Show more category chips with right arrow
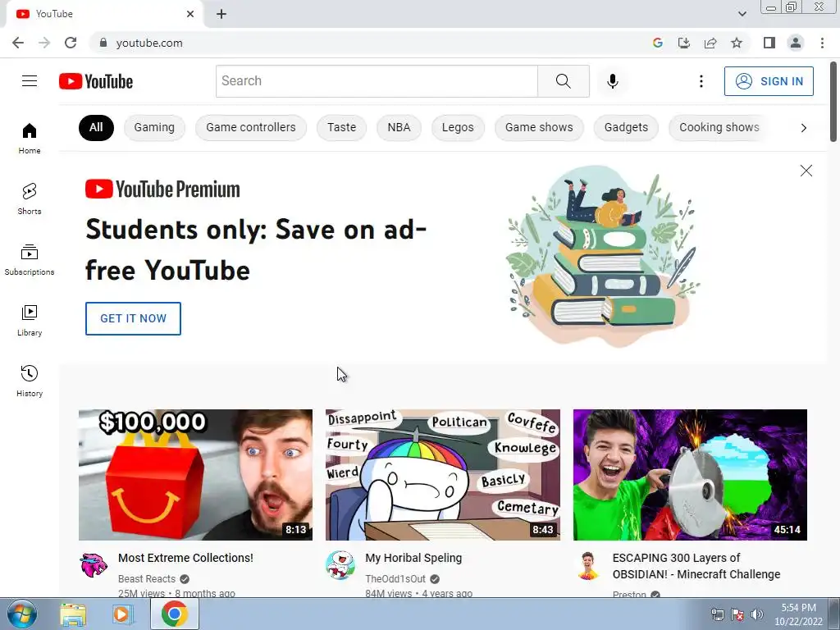Image resolution: width=840 pixels, height=630 pixels. point(803,127)
